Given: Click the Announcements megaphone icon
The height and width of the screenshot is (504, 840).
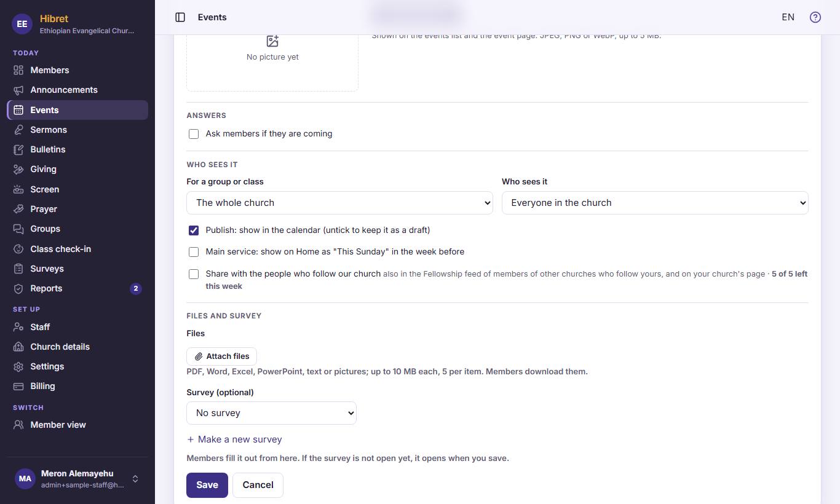Looking at the screenshot, I should click(18, 90).
